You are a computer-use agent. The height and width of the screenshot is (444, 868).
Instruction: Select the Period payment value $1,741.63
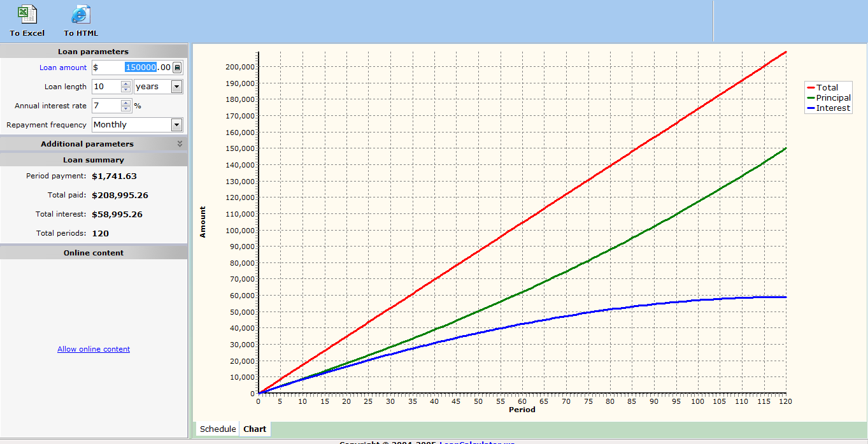(114, 176)
